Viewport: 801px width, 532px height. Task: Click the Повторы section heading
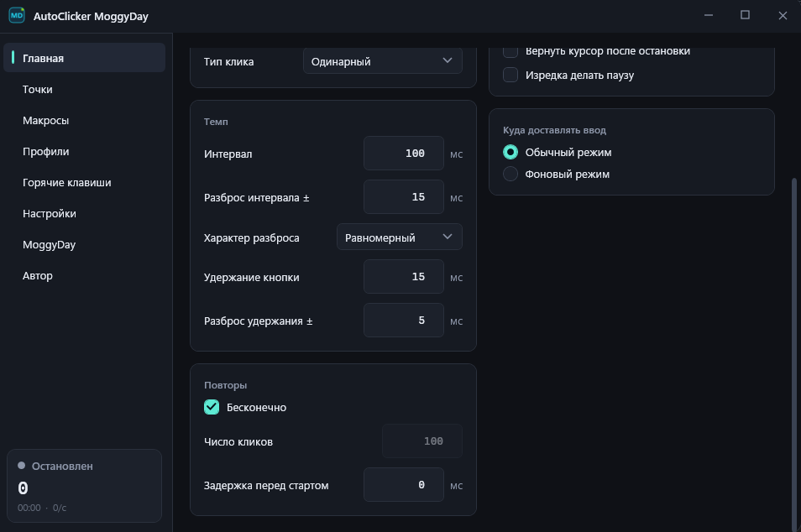(225, 385)
